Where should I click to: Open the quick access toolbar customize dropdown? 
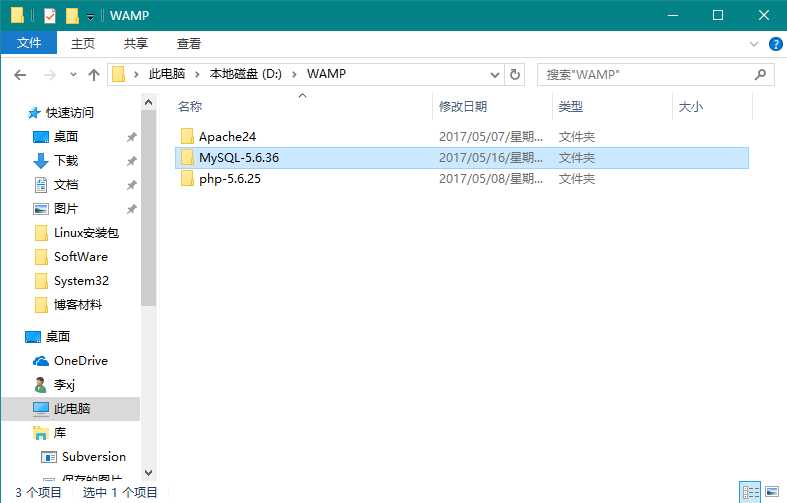[x=90, y=18]
